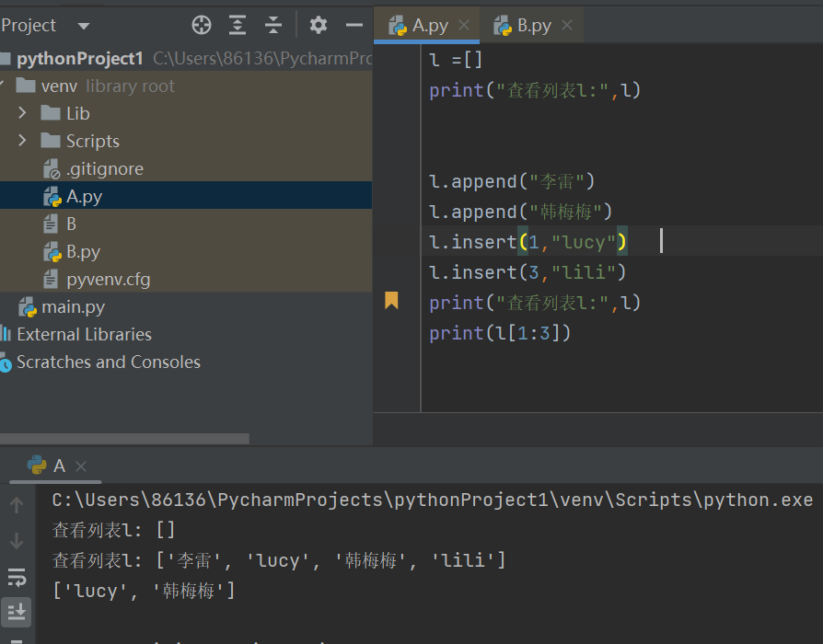The height and width of the screenshot is (644, 823).
Task: Open External Libraries node
Action: pos(84,334)
